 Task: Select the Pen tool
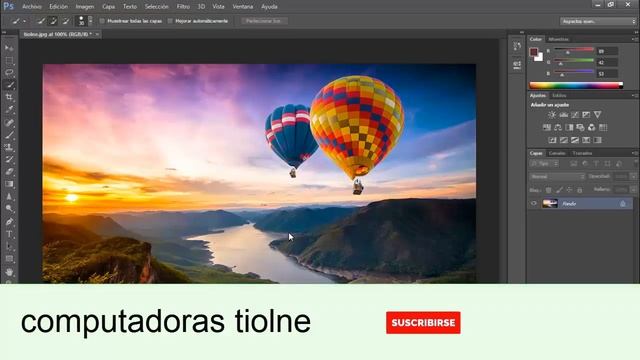tap(9, 222)
